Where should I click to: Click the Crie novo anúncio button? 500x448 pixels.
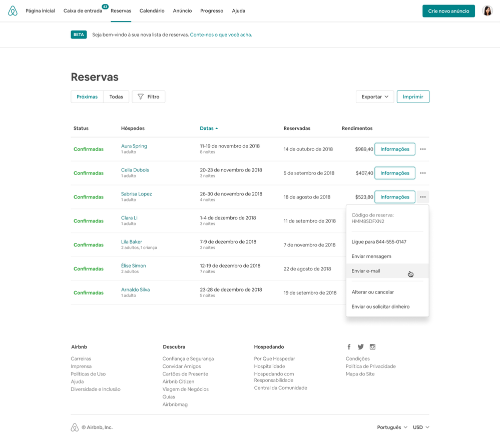(x=448, y=11)
